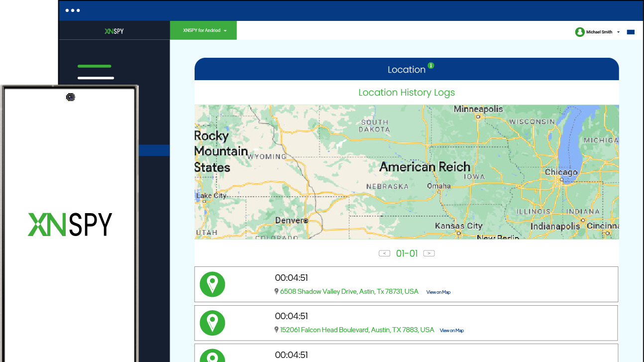644x362 pixels.
Task: Go to previous page of location logs
Action: tap(384, 253)
